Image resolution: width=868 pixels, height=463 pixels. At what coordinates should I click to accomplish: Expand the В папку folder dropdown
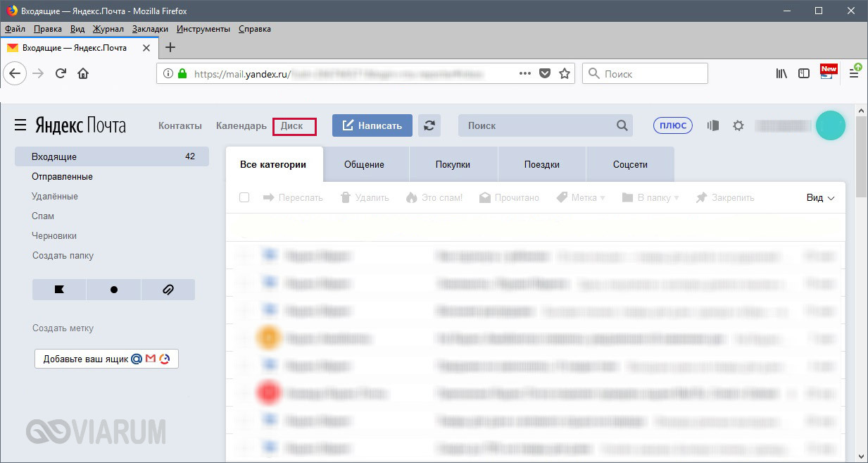tap(650, 198)
